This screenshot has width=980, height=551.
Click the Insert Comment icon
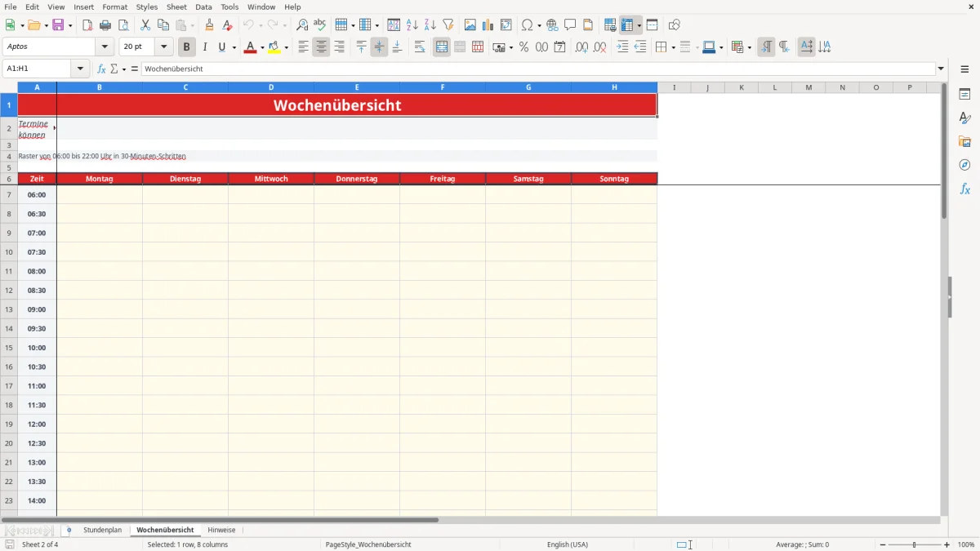(x=570, y=25)
